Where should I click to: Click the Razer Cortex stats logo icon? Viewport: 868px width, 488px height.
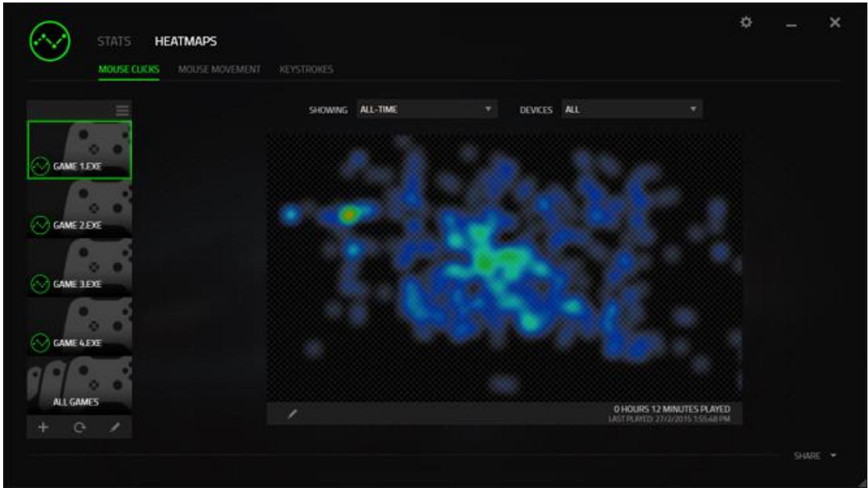click(50, 42)
